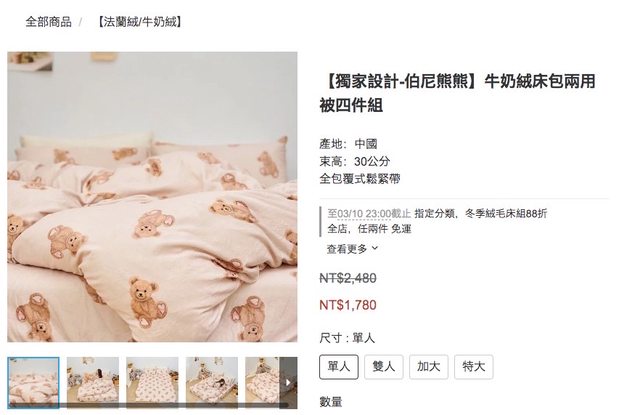640x415 pixels.
Task: Select the 雙人 size option
Action: point(384,367)
